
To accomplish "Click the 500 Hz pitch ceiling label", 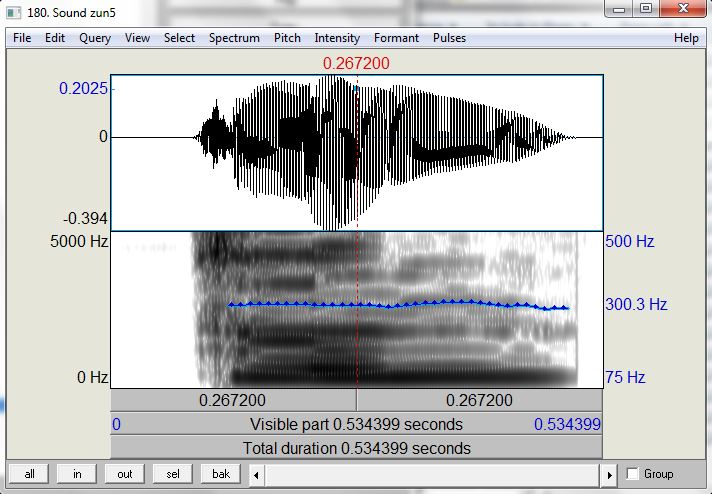I will click(630, 241).
